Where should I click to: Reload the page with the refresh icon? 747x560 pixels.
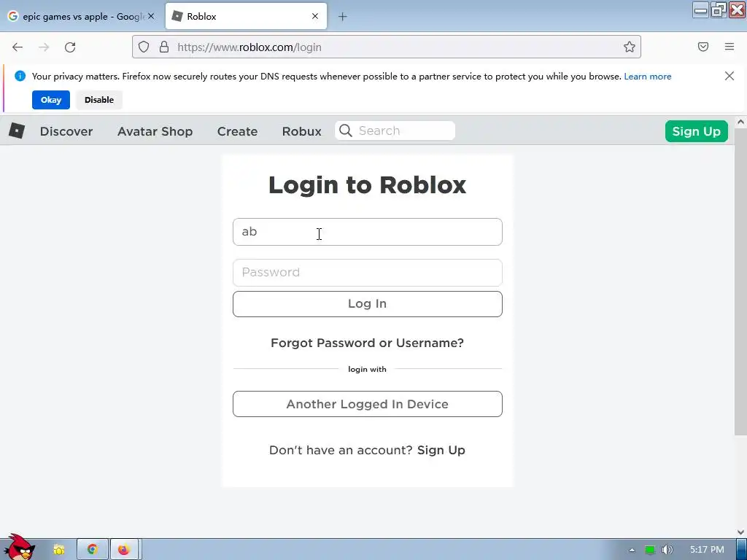[70, 47]
